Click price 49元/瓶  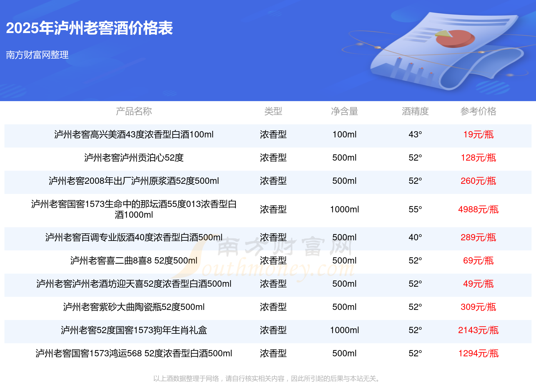pyautogui.click(x=478, y=284)
